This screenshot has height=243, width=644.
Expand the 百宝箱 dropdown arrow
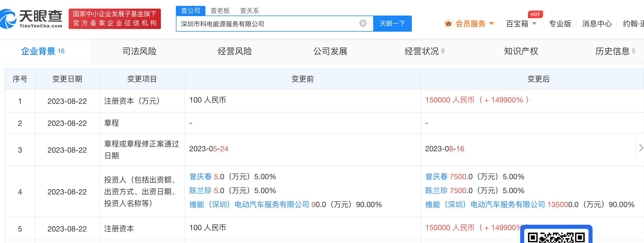[534, 24]
